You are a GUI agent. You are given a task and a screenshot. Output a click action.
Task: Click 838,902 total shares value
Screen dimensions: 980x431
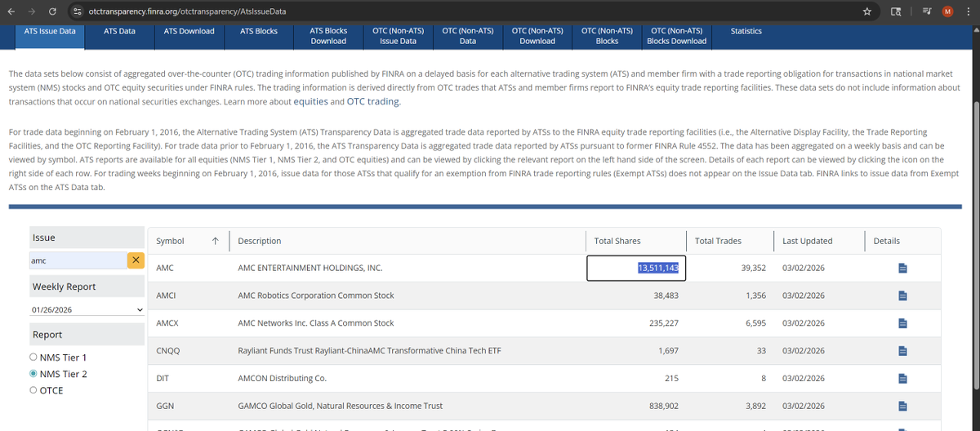(662, 406)
